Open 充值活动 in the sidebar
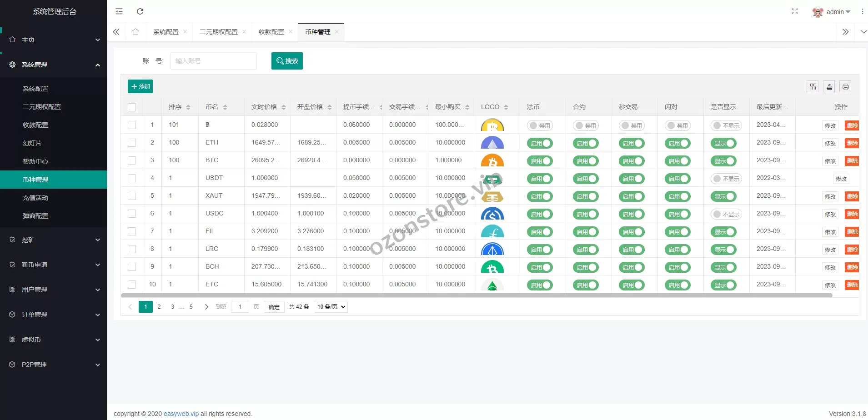The image size is (868, 420). tap(35, 198)
